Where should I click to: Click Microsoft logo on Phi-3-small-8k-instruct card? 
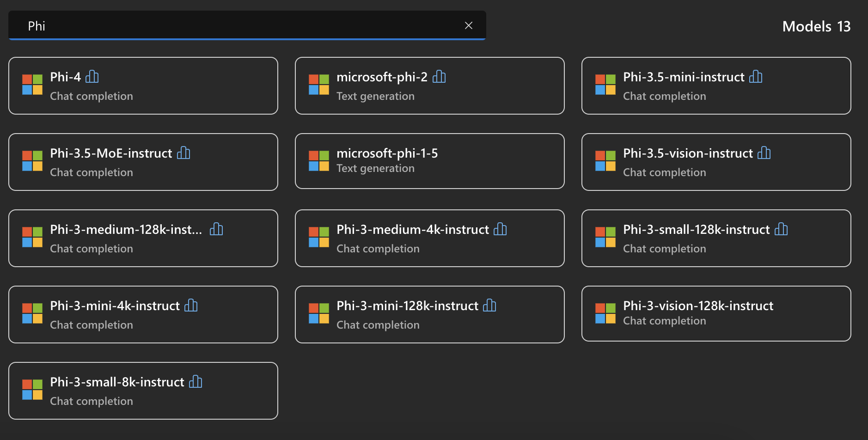pyautogui.click(x=32, y=390)
